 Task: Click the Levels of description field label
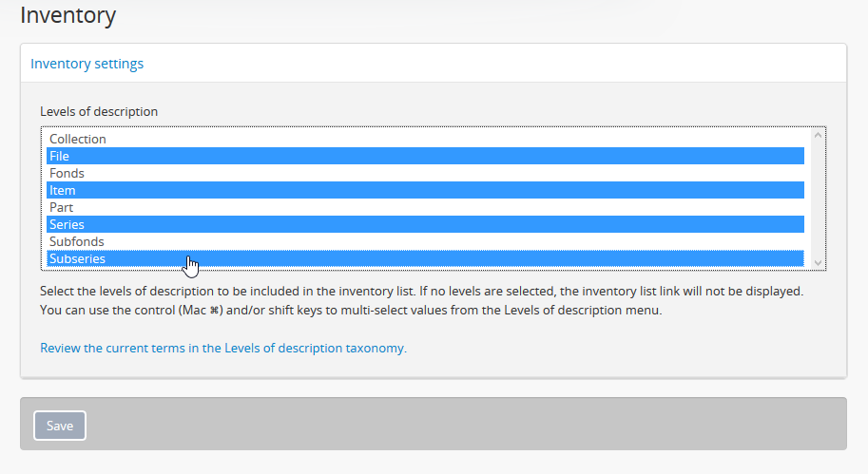[x=99, y=112]
